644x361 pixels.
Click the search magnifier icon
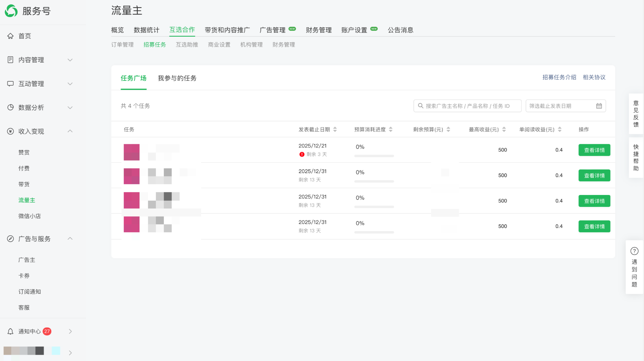pos(420,106)
